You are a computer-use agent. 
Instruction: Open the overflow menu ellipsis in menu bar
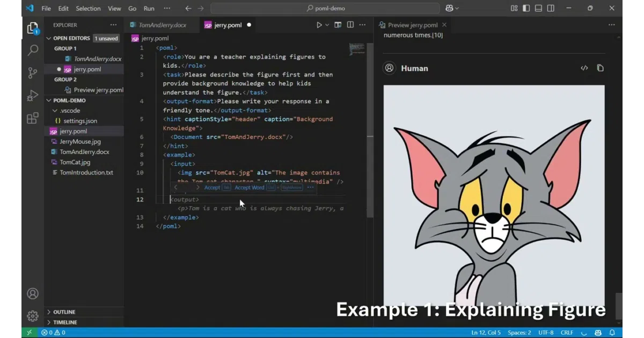point(167,8)
